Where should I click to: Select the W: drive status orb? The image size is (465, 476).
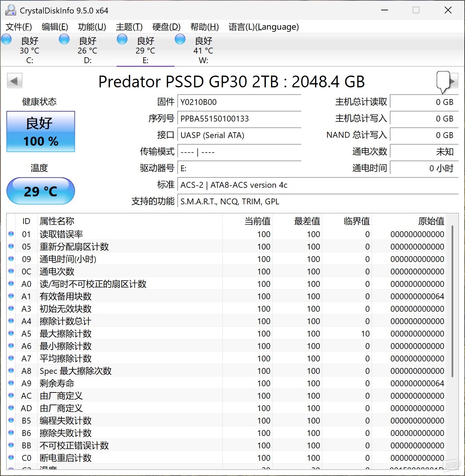[x=180, y=39]
